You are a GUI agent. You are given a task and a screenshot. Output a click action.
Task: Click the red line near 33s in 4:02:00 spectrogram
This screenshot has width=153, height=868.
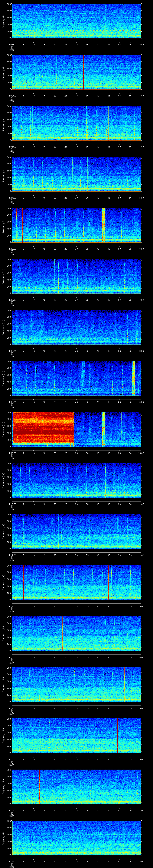[x=83, y=72]
